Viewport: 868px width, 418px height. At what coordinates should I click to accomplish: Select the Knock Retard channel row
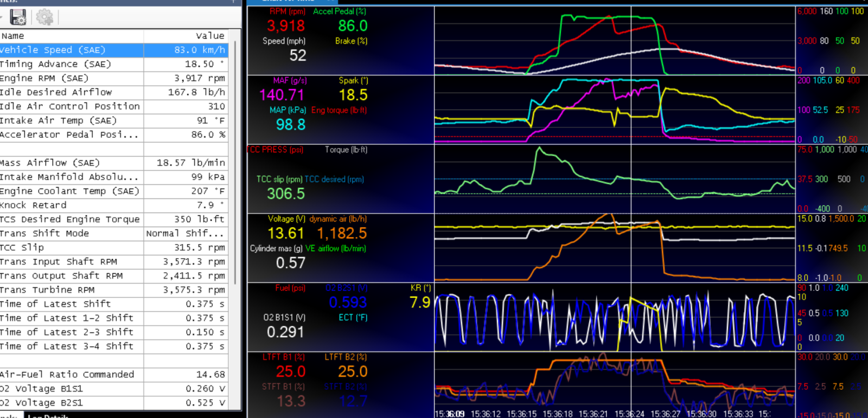(114, 205)
